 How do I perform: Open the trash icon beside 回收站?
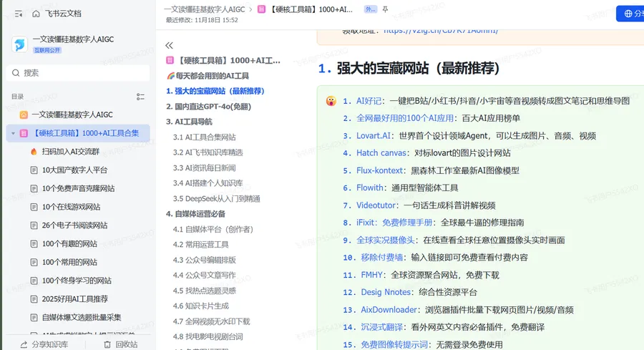point(107,345)
